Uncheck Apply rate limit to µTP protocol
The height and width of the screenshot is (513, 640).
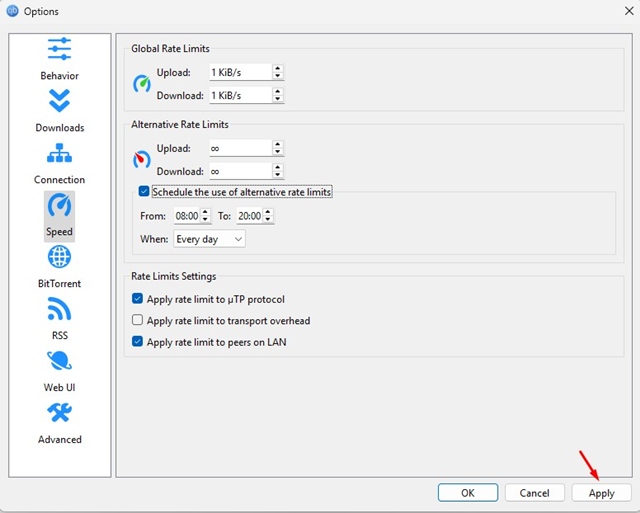pyautogui.click(x=138, y=299)
